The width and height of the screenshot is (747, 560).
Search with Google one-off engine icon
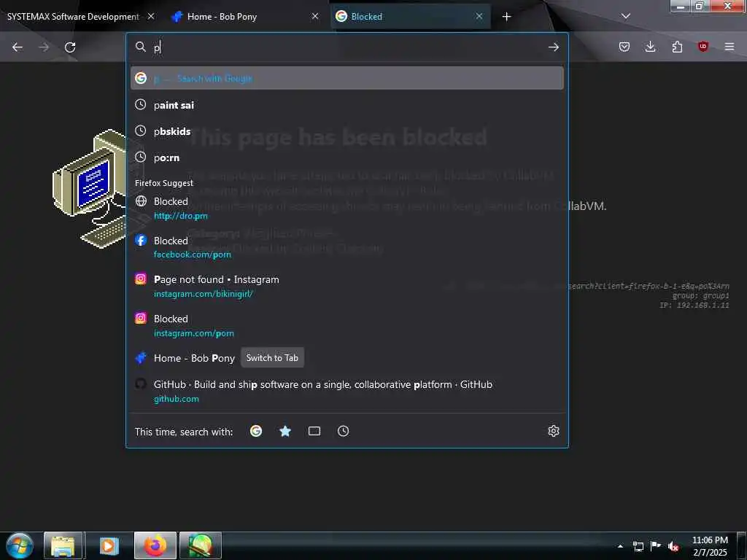pos(256,431)
